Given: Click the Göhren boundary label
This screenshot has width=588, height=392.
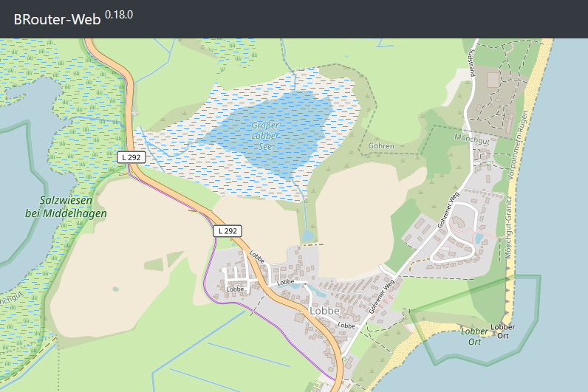Looking at the screenshot, I should [381, 145].
